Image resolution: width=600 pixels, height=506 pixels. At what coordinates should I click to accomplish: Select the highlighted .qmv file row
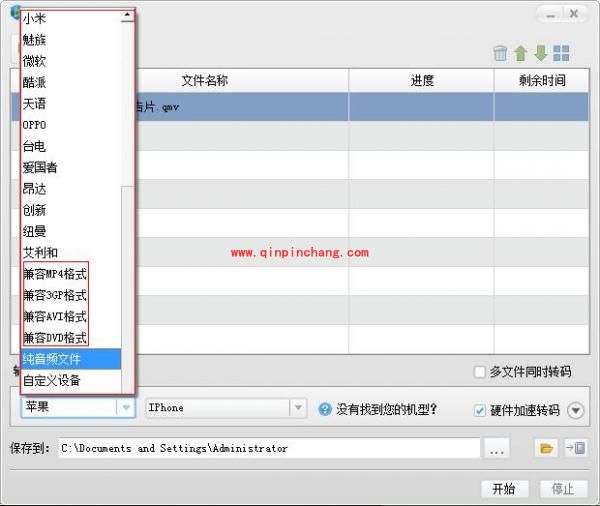coord(300,107)
